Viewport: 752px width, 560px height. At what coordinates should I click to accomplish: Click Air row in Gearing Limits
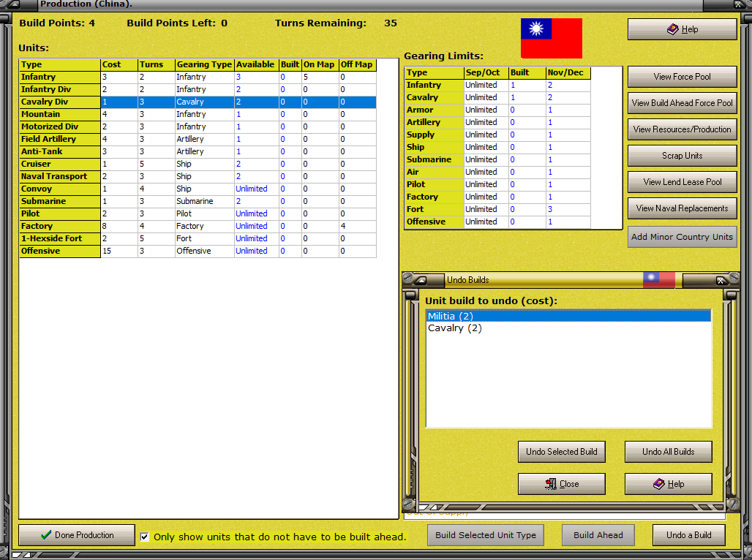pos(498,173)
